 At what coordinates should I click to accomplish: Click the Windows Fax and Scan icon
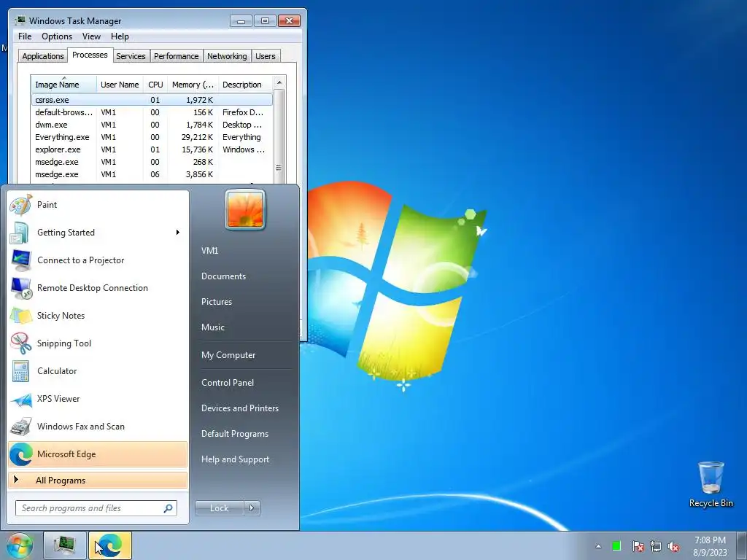click(x=21, y=427)
